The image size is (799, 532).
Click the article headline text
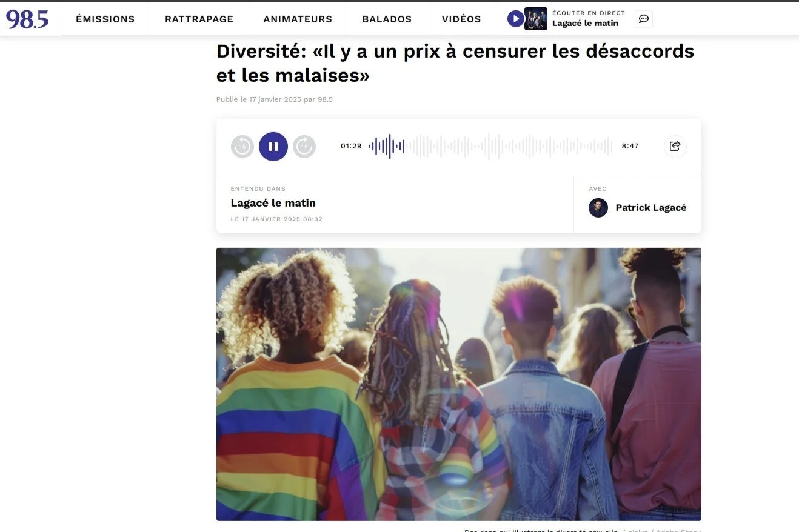pyautogui.click(x=455, y=63)
